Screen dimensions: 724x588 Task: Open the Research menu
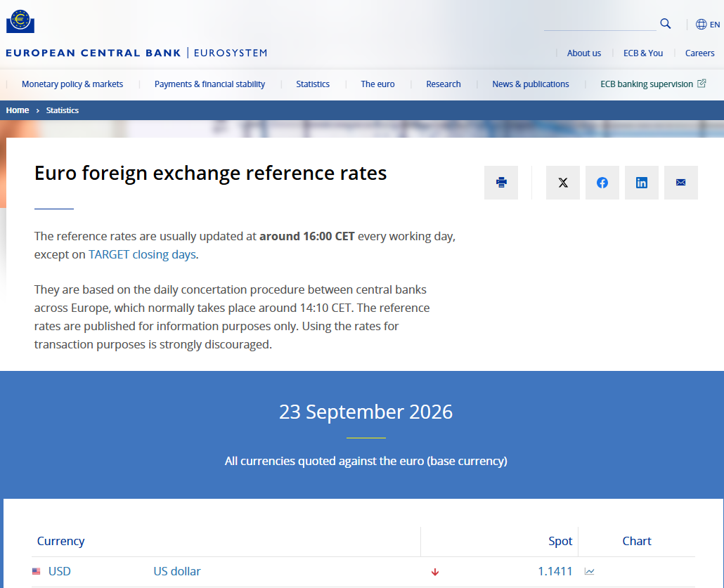[x=444, y=84]
